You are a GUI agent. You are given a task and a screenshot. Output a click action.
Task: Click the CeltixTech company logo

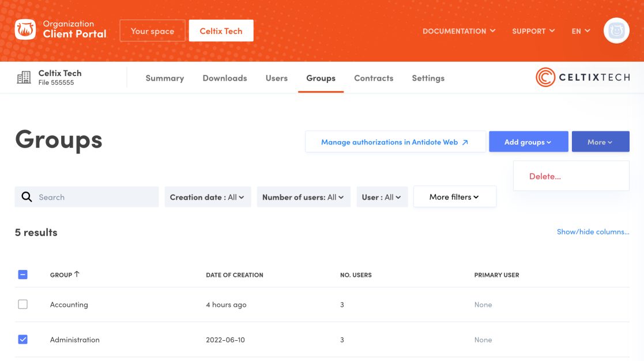pos(582,78)
